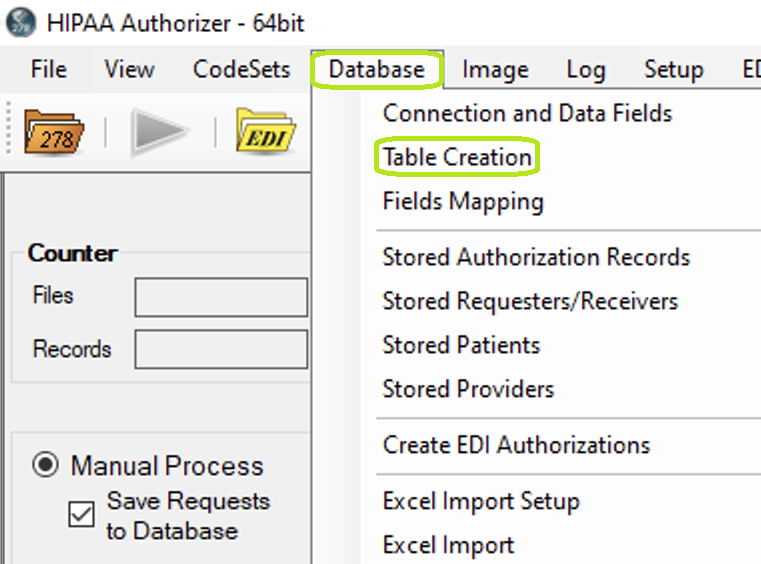Choose Connection and Data Fields
761x564 pixels.
pyautogui.click(x=527, y=113)
